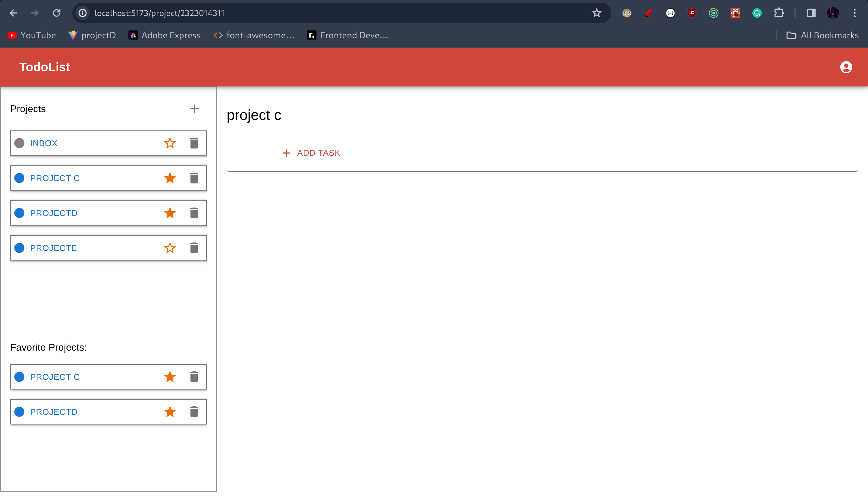This screenshot has width=868, height=497.
Task: Unfavorite PROJECT C in Projects list
Action: (170, 178)
